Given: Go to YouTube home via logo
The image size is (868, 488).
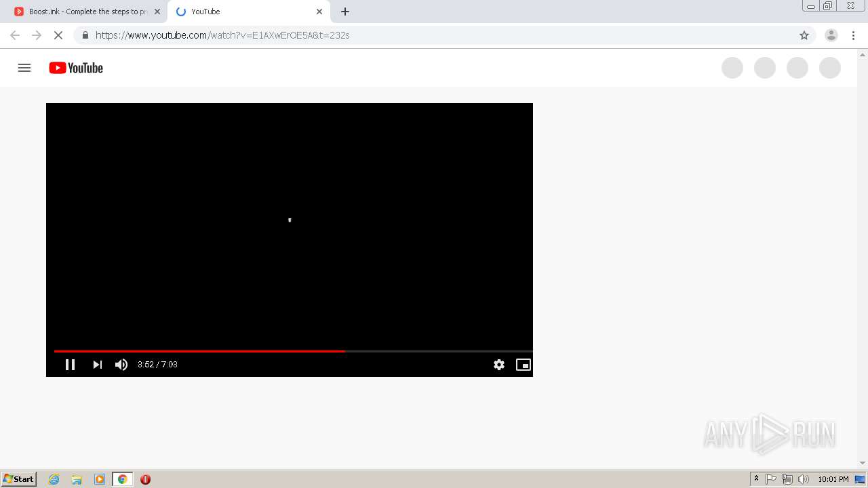Looking at the screenshot, I should [x=76, y=68].
